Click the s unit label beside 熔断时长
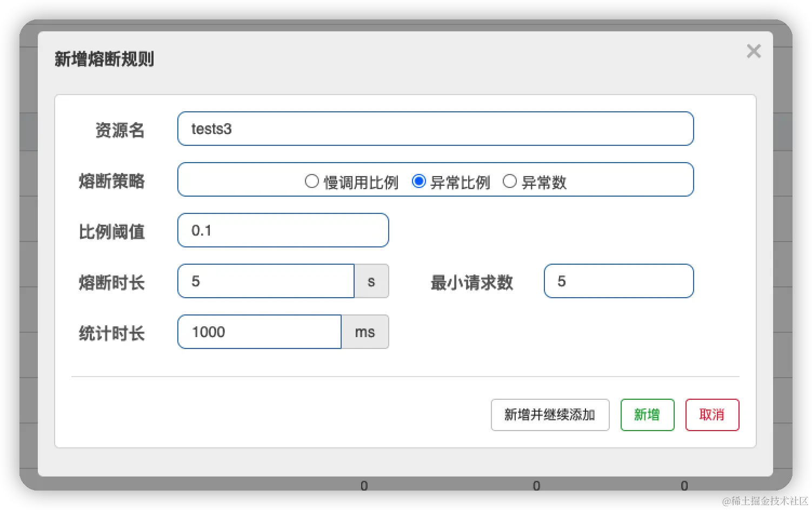This screenshot has height=510, width=812. pyautogui.click(x=371, y=281)
